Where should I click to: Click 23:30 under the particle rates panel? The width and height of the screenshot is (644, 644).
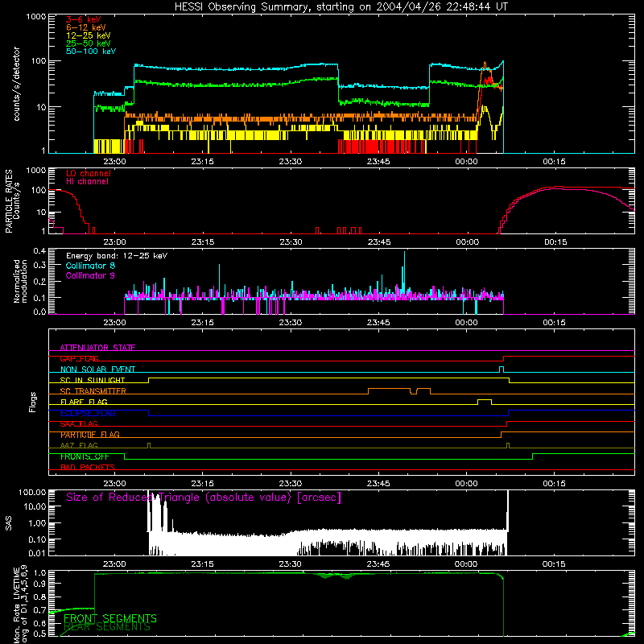291,242
